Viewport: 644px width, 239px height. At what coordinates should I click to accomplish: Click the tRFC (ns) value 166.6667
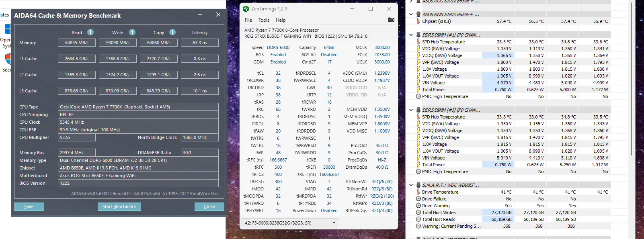[x=278, y=160]
